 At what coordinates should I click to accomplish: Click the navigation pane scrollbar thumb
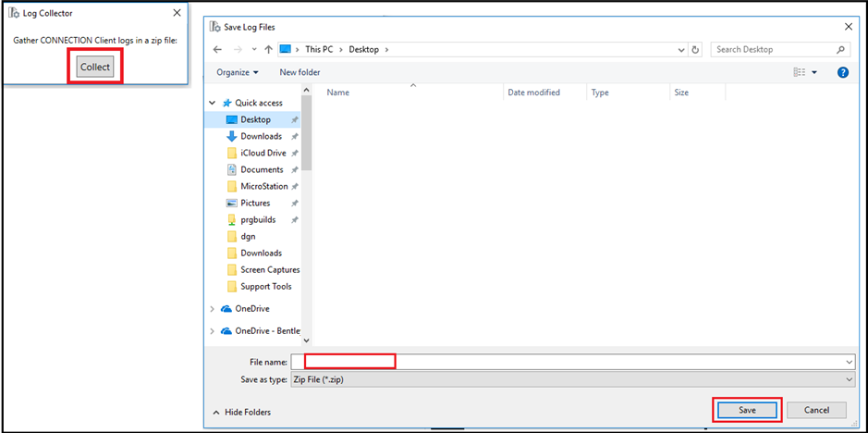tap(307, 133)
